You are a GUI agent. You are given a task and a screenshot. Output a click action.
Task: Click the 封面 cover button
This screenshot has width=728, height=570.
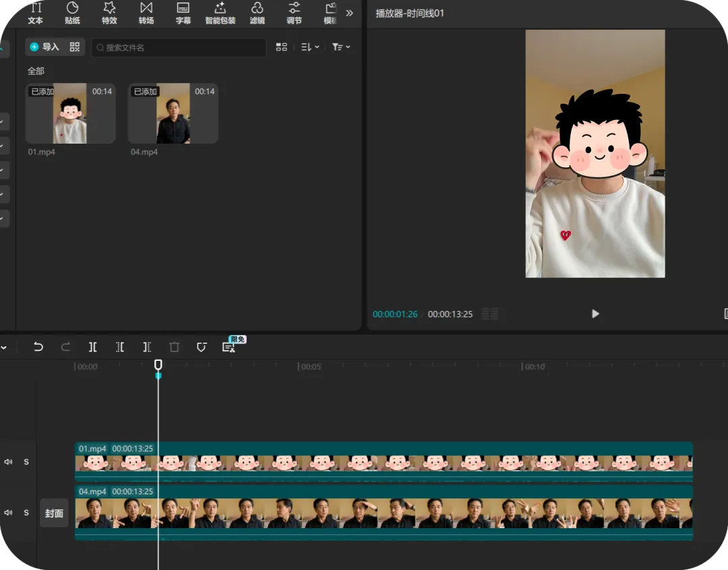tap(55, 513)
